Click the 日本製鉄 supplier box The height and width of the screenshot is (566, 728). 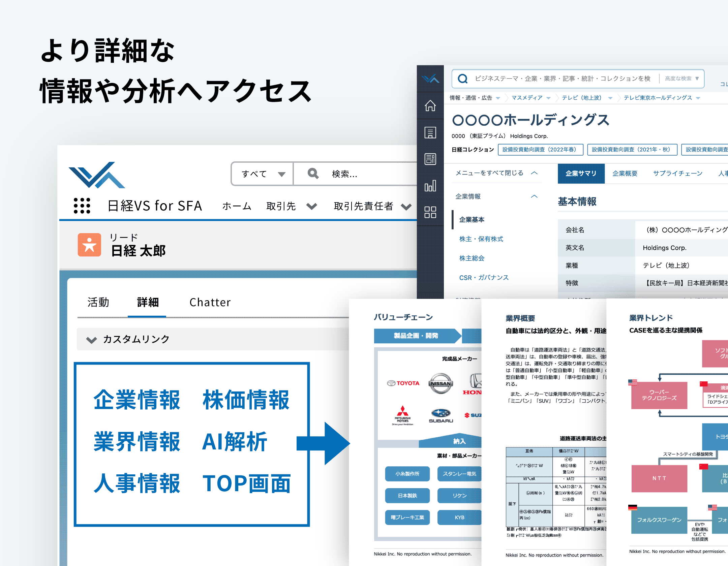(x=407, y=496)
